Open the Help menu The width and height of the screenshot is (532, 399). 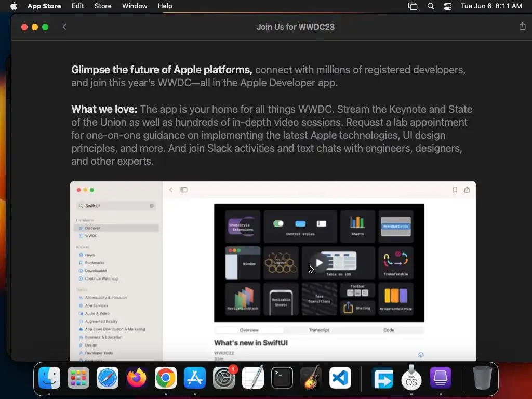[165, 6]
